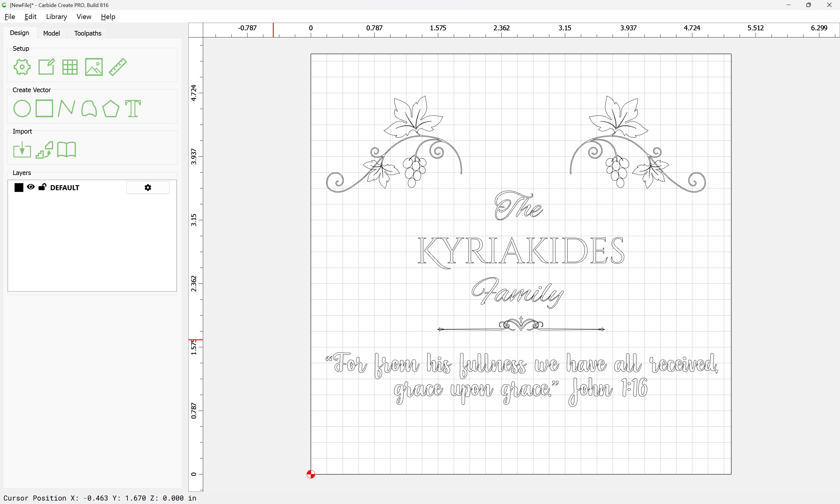
Task: Select the Circle vector tool
Action: pos(22,109)
